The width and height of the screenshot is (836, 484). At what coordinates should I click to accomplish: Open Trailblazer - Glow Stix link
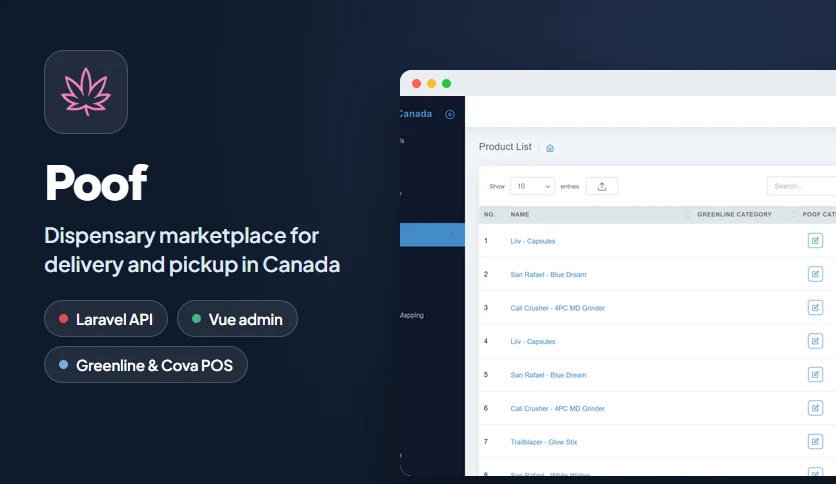543,442
